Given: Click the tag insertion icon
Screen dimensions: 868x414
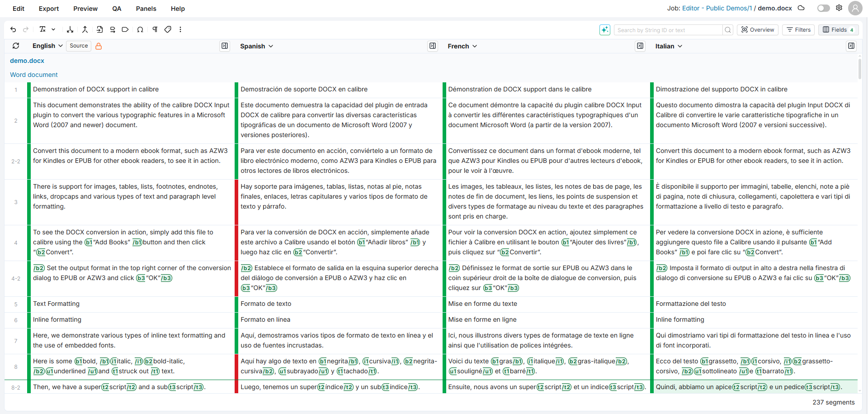Looking at the screenshot, I should point(168,29).
